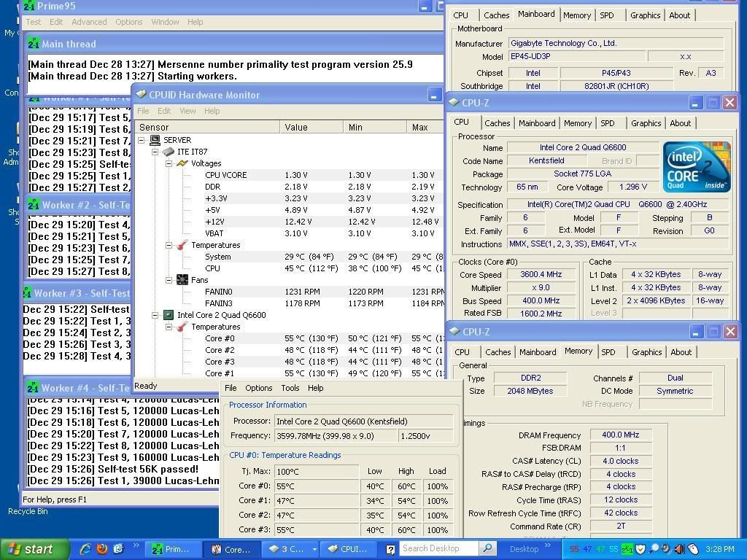
Task: Switch to Caches tab in CPU-Z CPU window
Action: coord(498,123)
